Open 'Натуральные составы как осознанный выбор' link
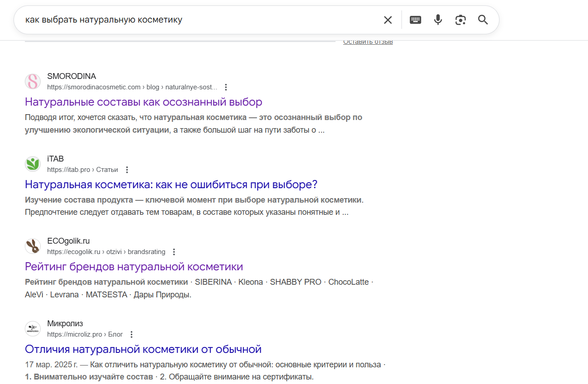This screenshot has height=384, width=588. (143, 102)
